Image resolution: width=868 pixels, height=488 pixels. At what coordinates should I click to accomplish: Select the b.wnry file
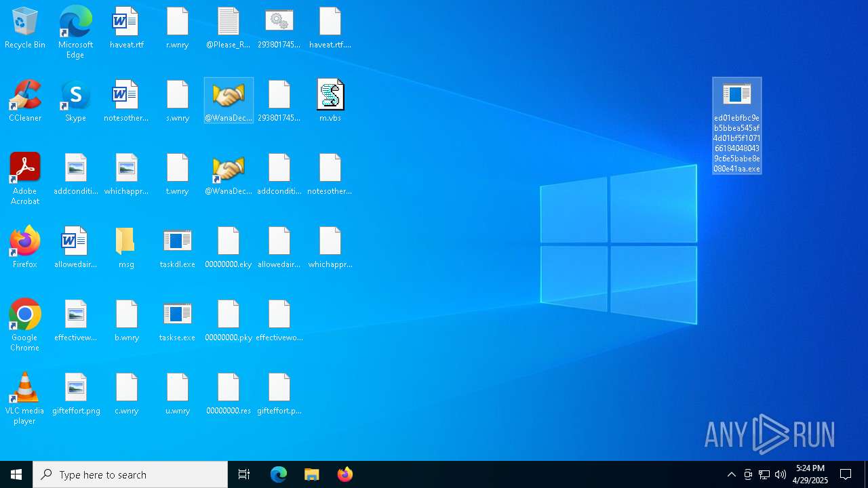coord(126,321)
